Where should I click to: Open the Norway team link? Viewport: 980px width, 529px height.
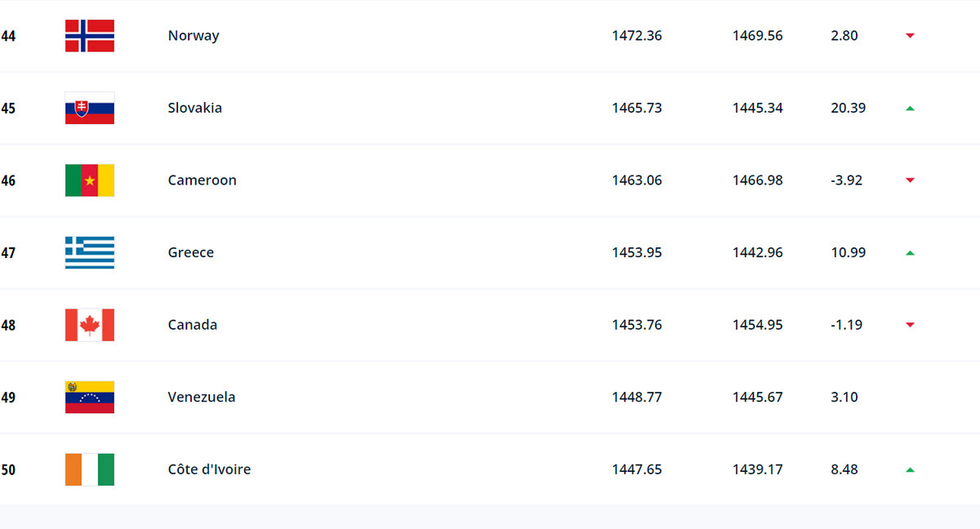tap(194, 36)
